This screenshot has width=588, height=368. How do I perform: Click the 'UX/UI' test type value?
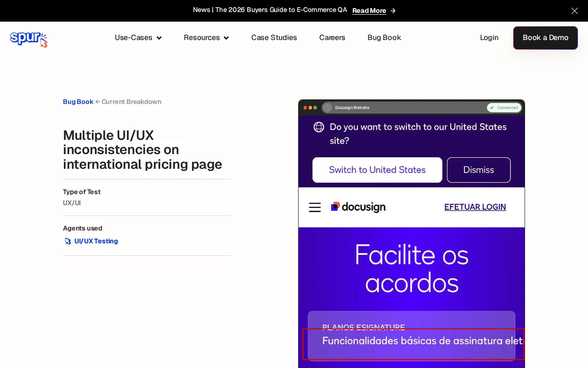coord(72,203)
